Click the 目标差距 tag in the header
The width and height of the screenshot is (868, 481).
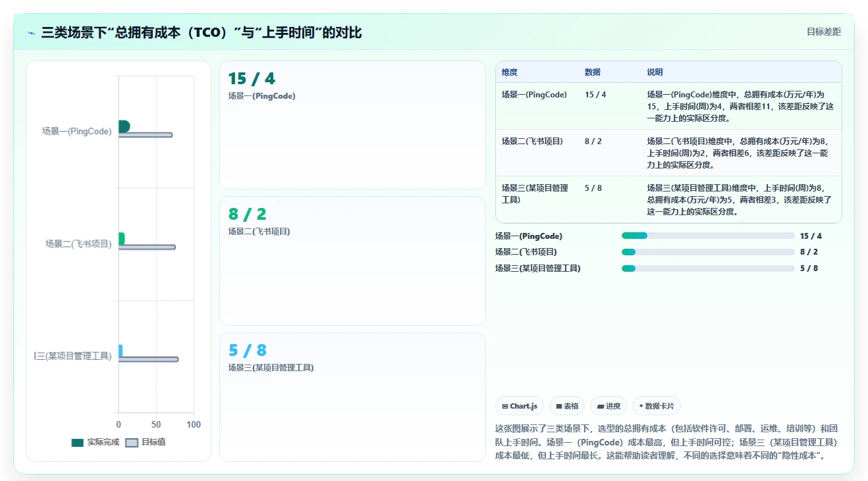[x=824, y=32]
